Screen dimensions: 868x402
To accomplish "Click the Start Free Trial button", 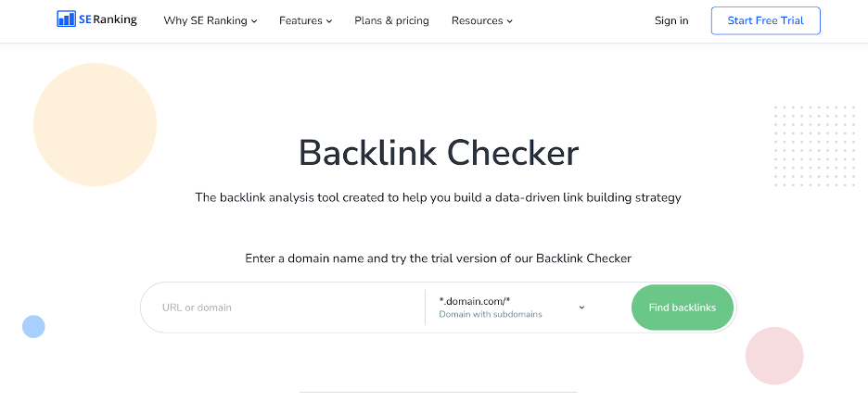I will point(766,20).
